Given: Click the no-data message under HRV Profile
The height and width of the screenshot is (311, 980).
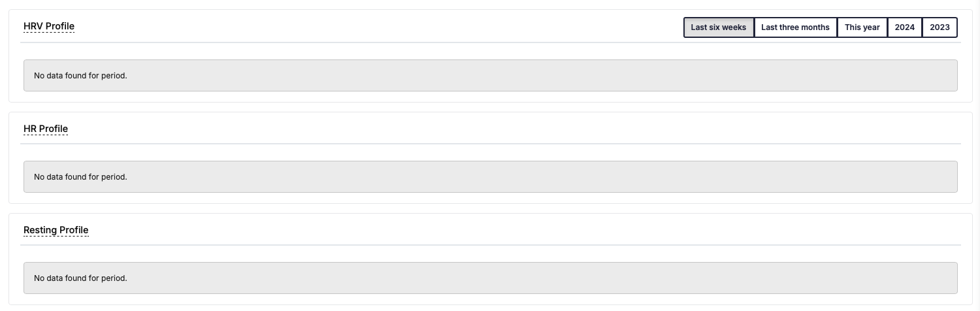Looking at the screenshot, I should [x=80, y=76].
